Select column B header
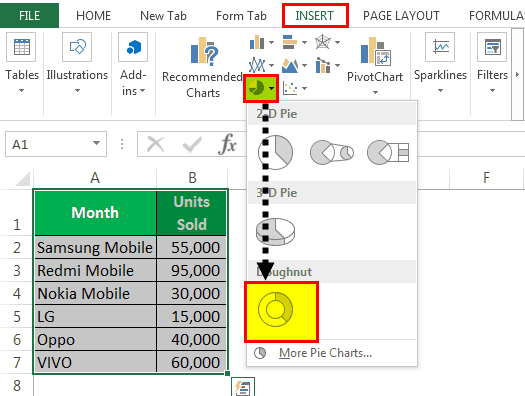The width and height of the screenshot is (525, 396). (x=192, y=178)
